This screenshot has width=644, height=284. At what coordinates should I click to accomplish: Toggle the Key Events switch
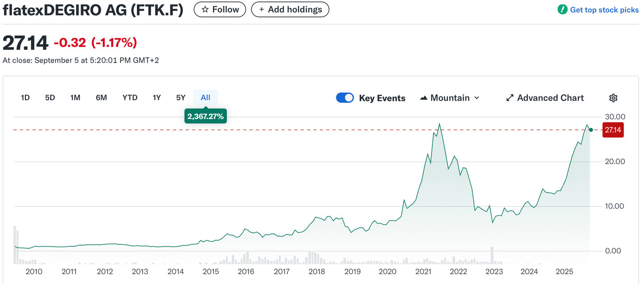(345, 98)
